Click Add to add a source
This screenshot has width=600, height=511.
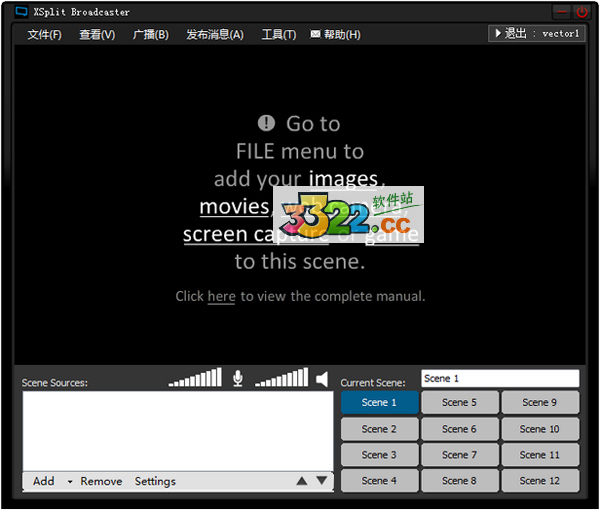coord(44,481)
